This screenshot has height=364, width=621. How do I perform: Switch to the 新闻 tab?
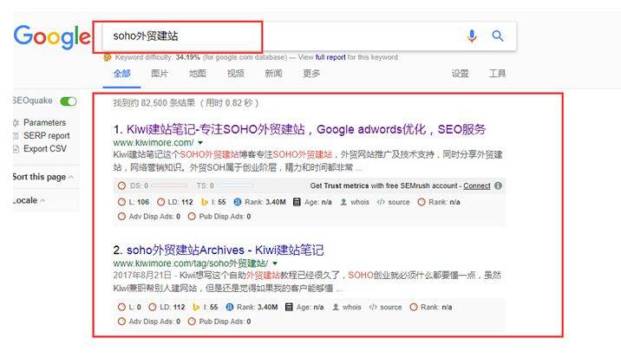point(273,74)
